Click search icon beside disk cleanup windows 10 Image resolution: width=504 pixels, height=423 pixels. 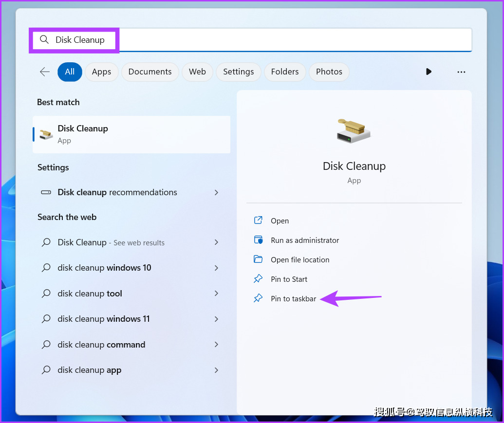pos(46,268)
